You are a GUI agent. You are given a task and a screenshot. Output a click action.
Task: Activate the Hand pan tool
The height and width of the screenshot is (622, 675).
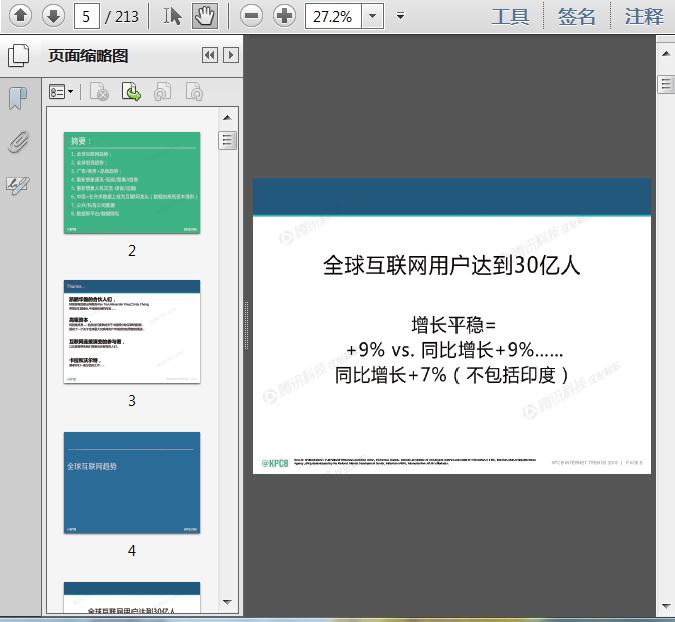coord(204,16)
